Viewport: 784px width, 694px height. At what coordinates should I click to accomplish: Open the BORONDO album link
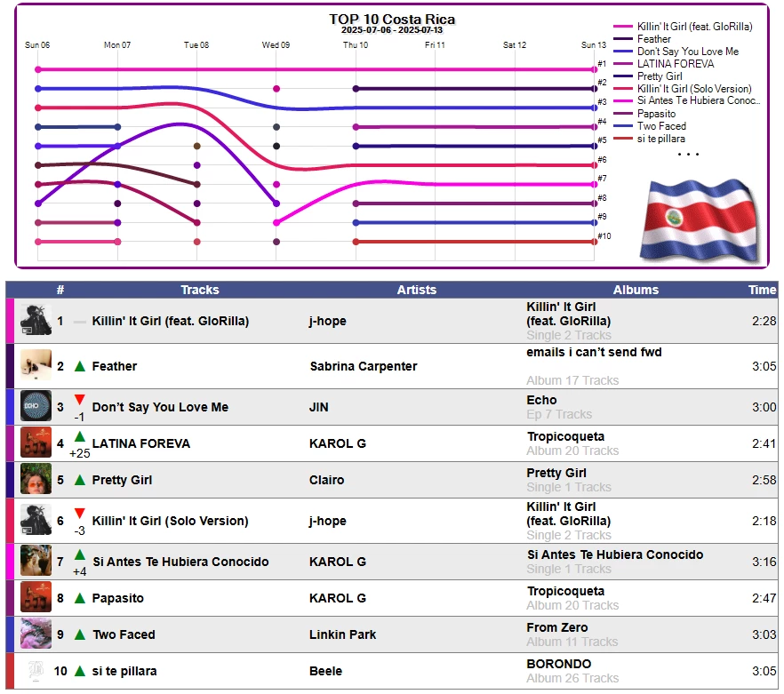pyautogui.click(x=558, y=664)
